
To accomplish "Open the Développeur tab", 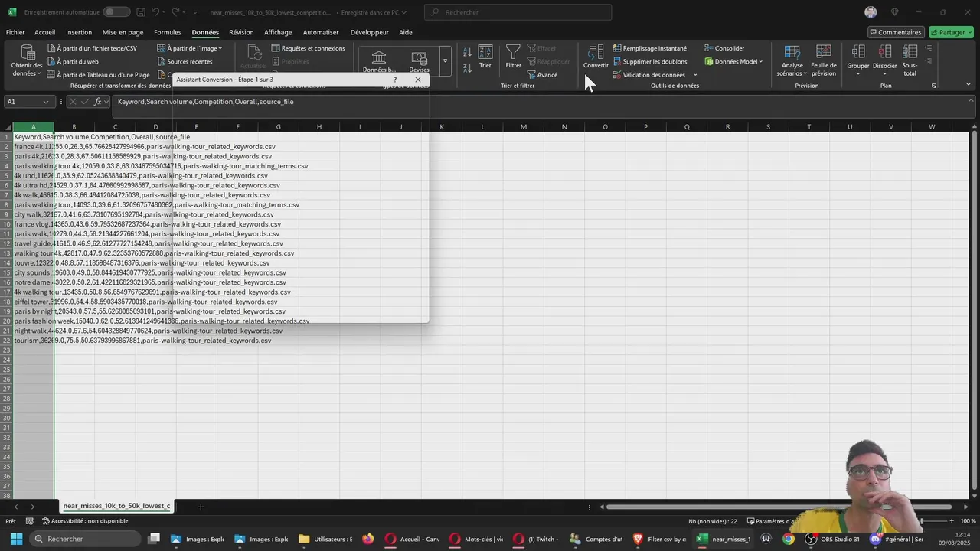I will tap(370, 32).
